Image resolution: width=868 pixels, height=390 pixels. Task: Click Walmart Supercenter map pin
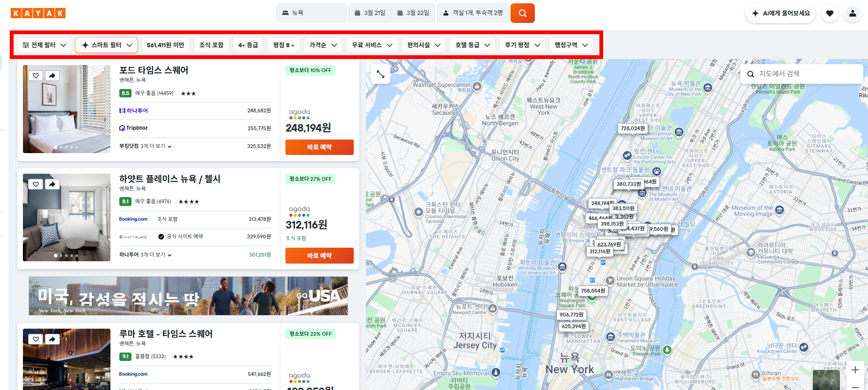(477, 86)
